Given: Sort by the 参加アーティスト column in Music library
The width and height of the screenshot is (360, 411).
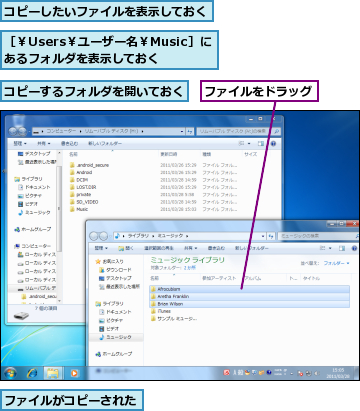Looking at the screenshot, I should click(x=219, y=278).
